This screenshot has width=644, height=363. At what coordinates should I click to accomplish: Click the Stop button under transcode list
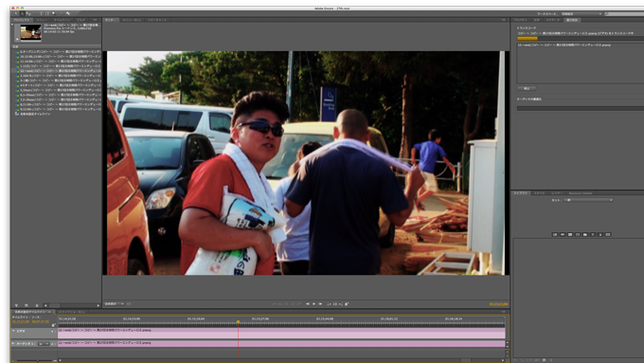[527, 88]
